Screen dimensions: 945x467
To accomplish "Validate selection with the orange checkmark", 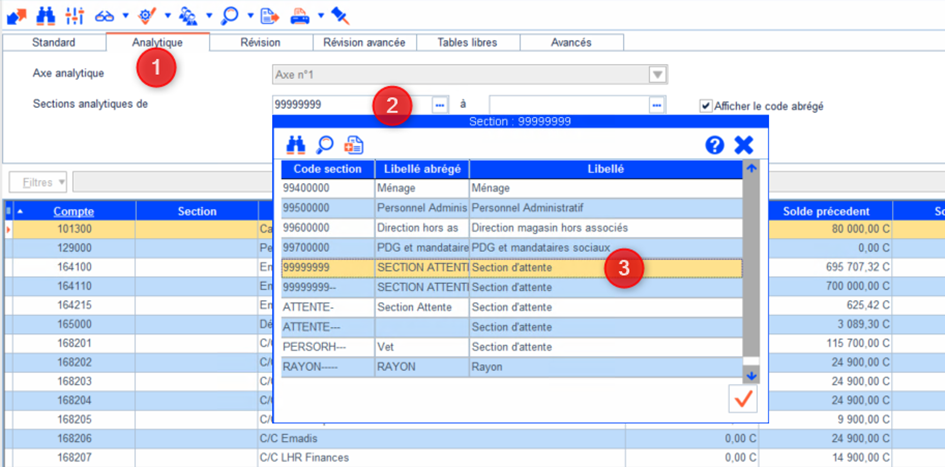I will coord(745,399).
